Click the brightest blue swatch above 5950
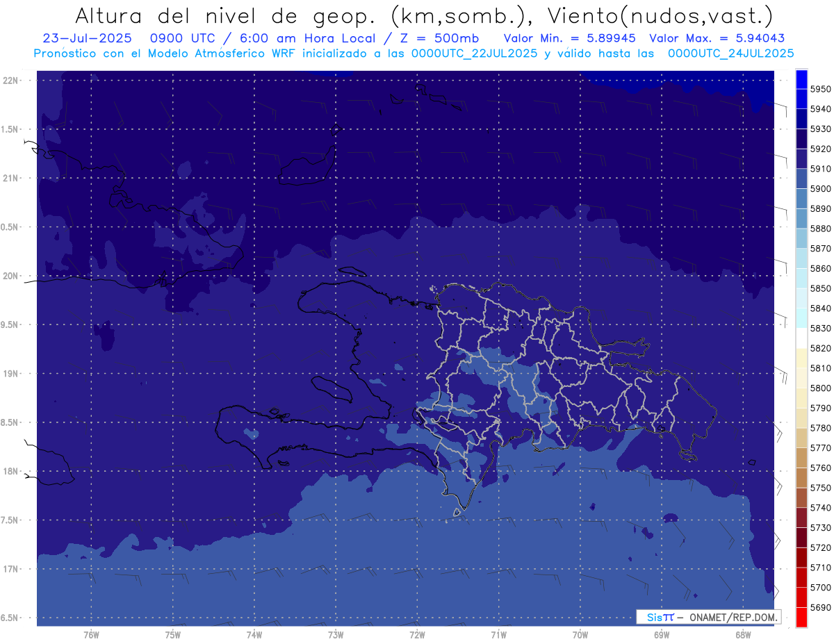This screenshot has width=834, height=644. [x=801, y=79]
